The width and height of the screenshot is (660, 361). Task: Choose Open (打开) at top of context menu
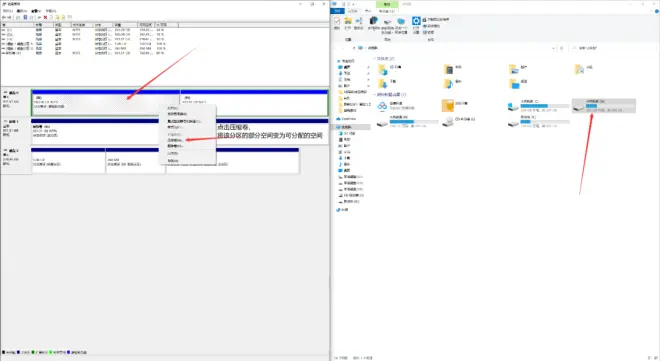[x=173, y=108]
